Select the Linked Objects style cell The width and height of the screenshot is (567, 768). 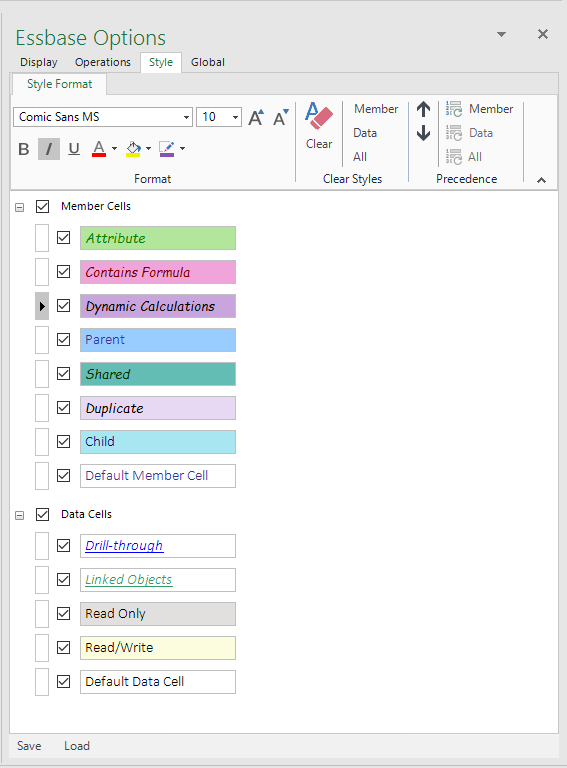click(x=158, y=580)
